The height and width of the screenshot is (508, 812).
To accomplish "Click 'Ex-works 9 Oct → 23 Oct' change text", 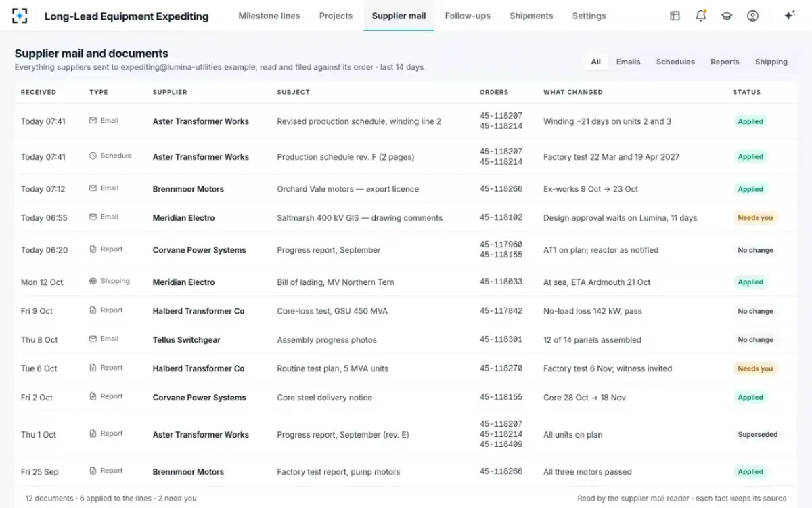I will tap(591, 189).
